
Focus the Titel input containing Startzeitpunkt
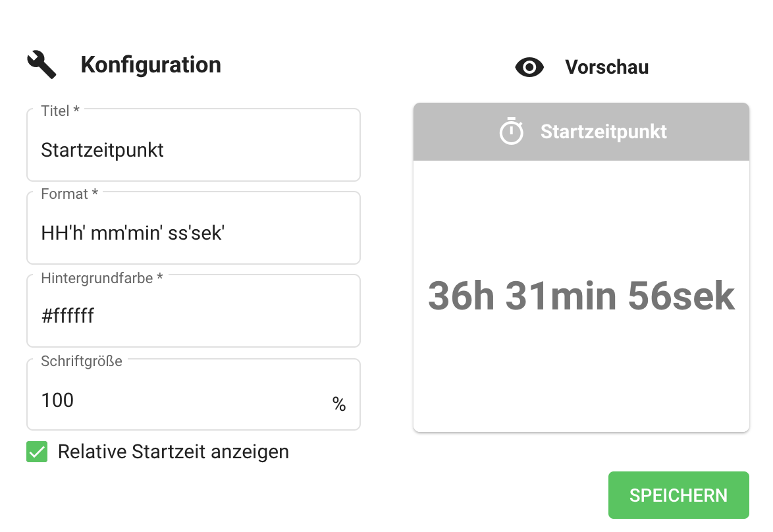tap(193, 150)
